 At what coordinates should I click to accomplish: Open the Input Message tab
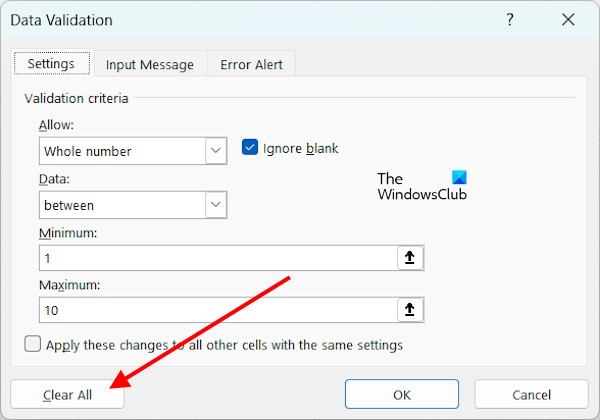[150, 65]
